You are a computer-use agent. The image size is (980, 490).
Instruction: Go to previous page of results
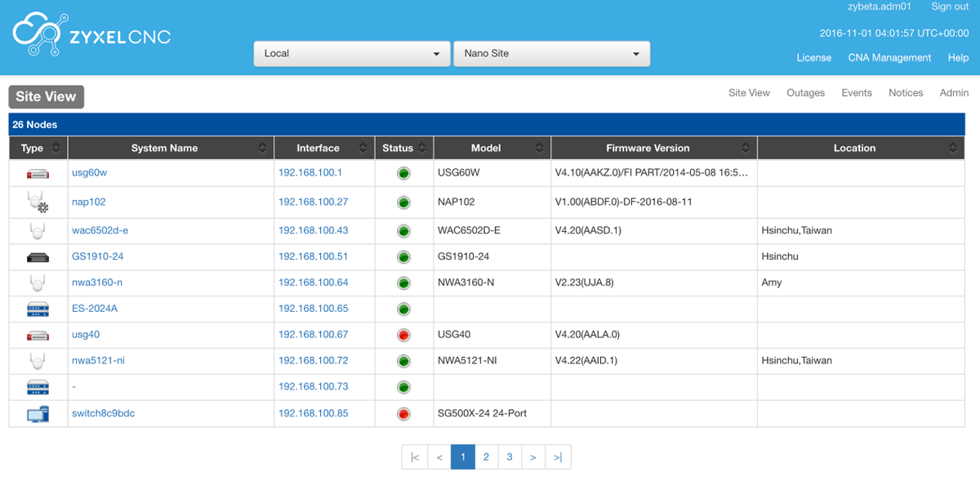pyautogui.click(x=439, y=457)
